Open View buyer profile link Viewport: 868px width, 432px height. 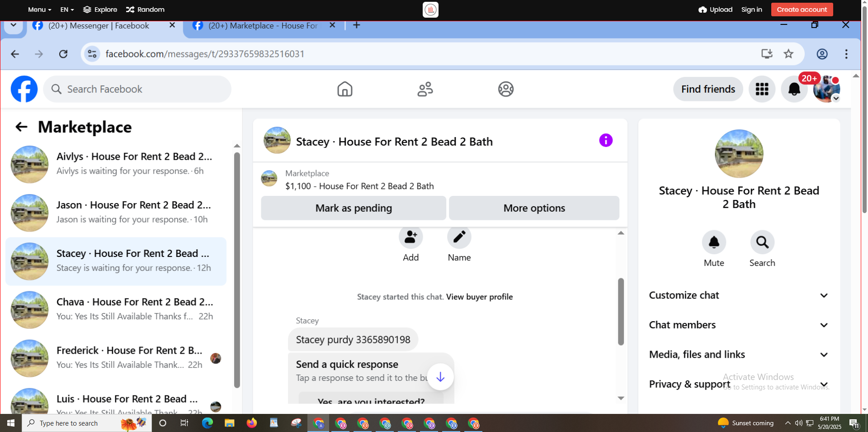[479, 297]
